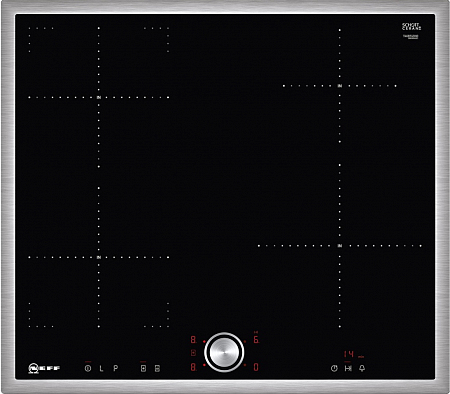The image size is (450, 394).
Task: Tap the split-zone icon beside the FlexZone key
Action: pos(157,368)
